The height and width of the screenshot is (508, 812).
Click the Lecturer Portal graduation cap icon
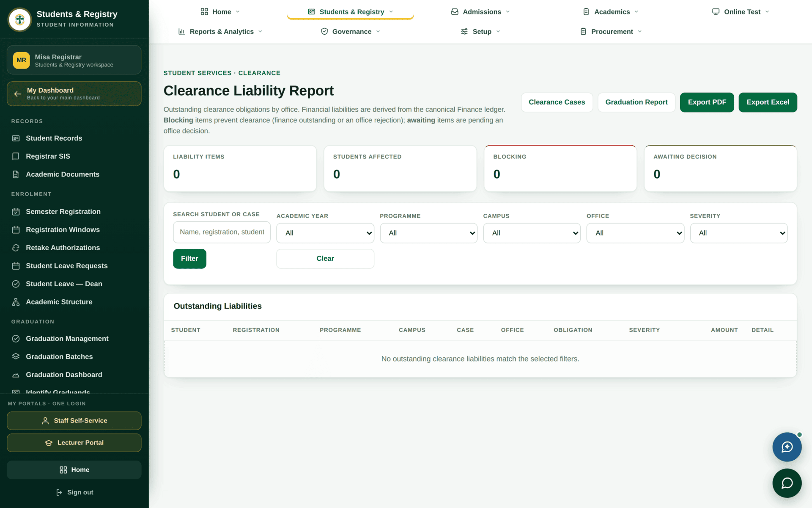[x=49, y=443]
